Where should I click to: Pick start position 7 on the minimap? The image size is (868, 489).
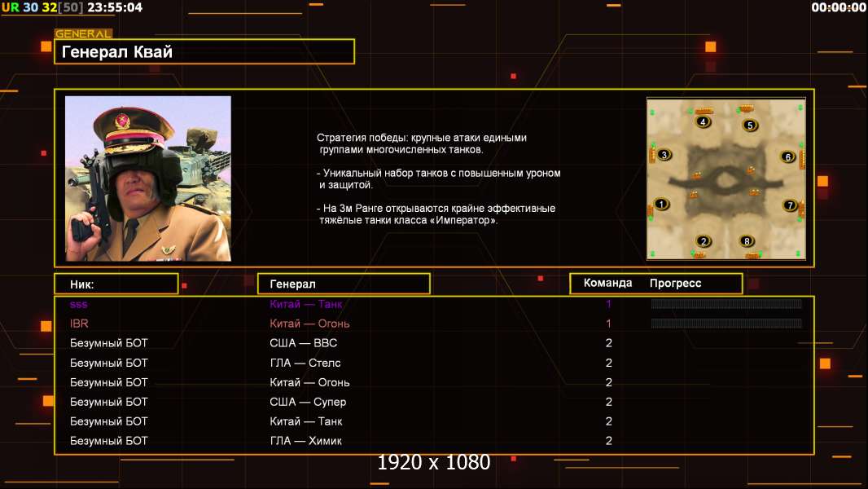790,205
